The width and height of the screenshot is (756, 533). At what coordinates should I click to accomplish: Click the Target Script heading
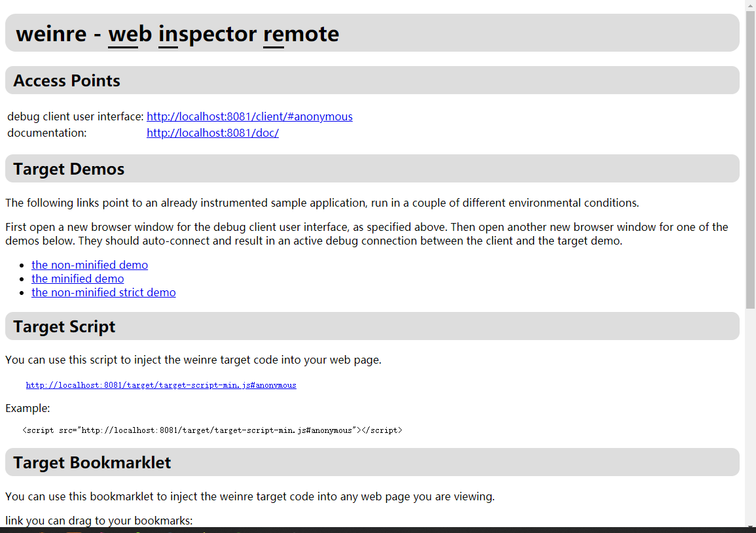(x=64, y=327)
